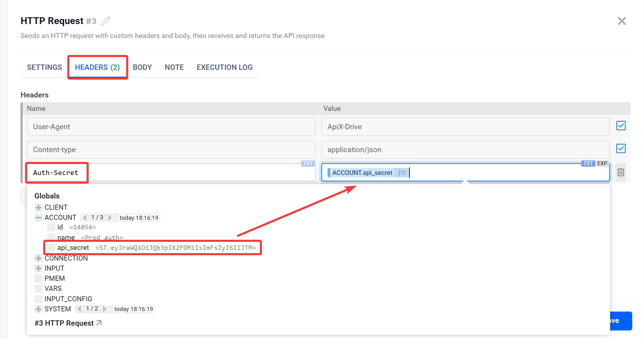Uncheck the Content-type header checkbox

pyautogui.click(x=621, y=149)
